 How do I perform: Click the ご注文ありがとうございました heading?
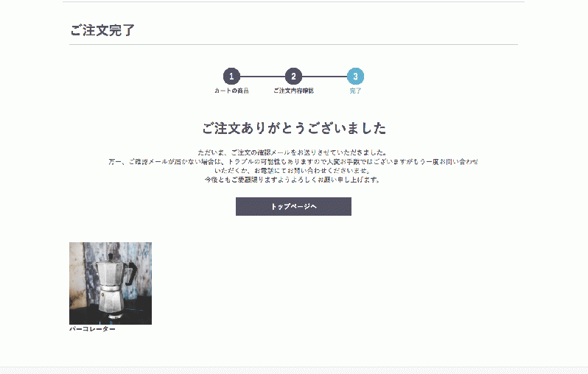[x=294, y=128]
